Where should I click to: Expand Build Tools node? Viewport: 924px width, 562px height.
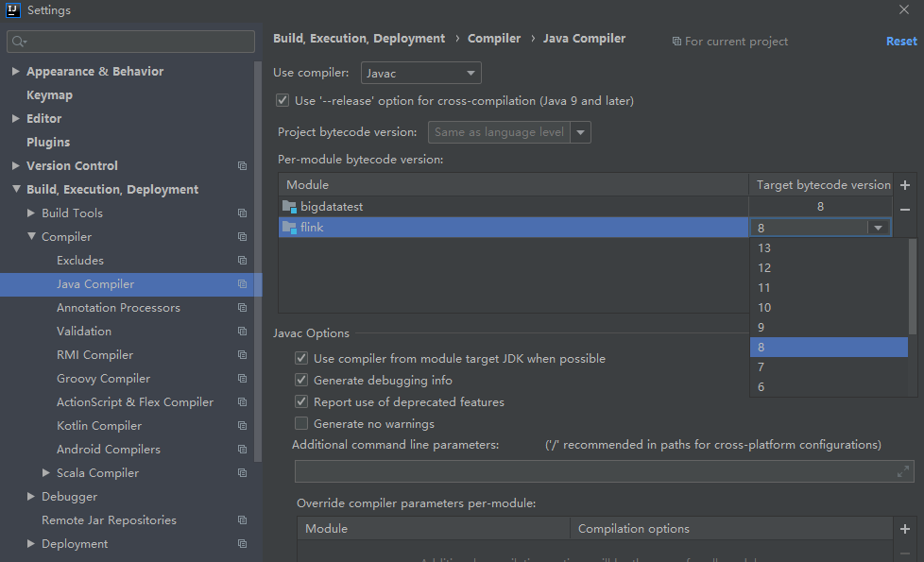click(31, 213)
